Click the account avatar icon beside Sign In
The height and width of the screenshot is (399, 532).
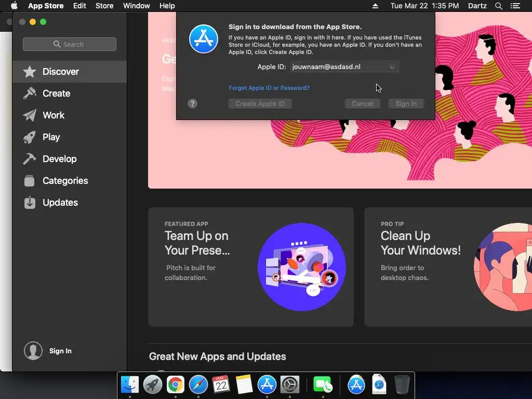click(x=33, y=351)
